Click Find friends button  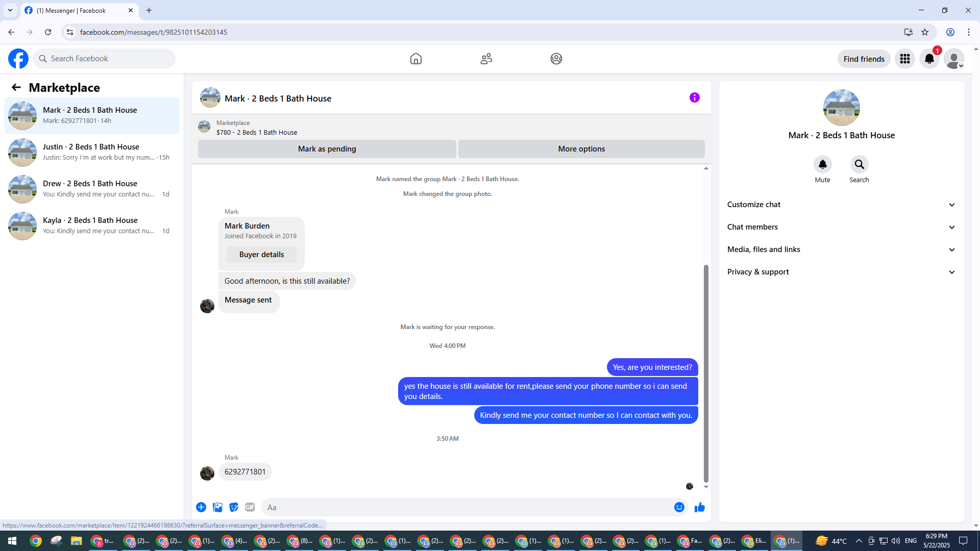click(x=864, y=59)
